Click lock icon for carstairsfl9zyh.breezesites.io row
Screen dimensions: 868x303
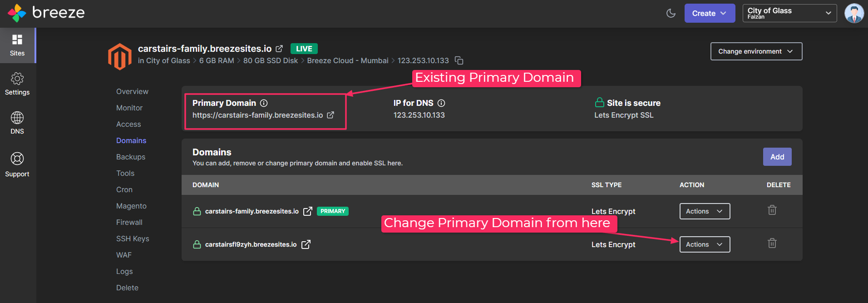(x=197, y=244)
